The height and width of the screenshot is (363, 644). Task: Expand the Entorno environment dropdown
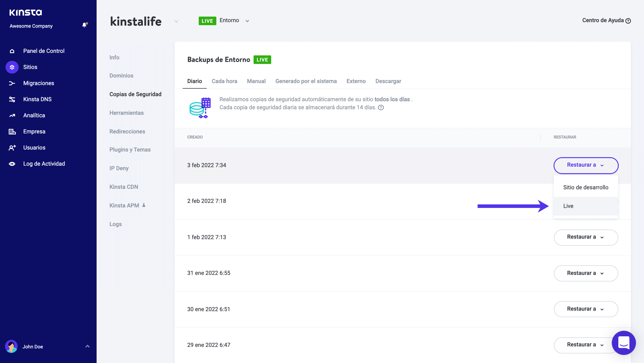(247, 21)
